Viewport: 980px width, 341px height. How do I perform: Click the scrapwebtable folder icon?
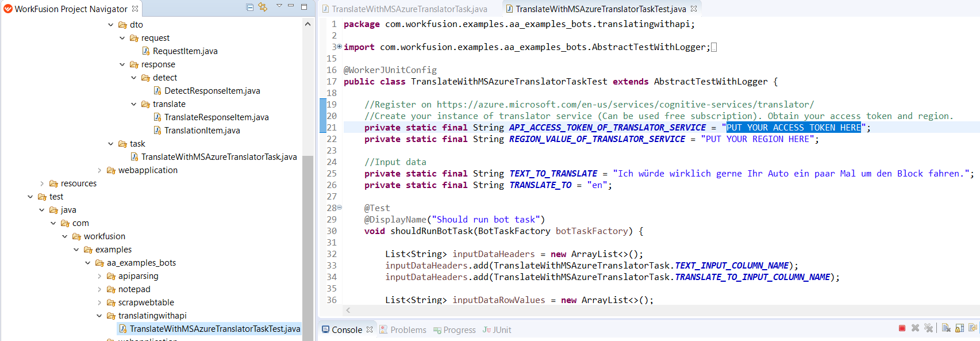tap(111, 302)
